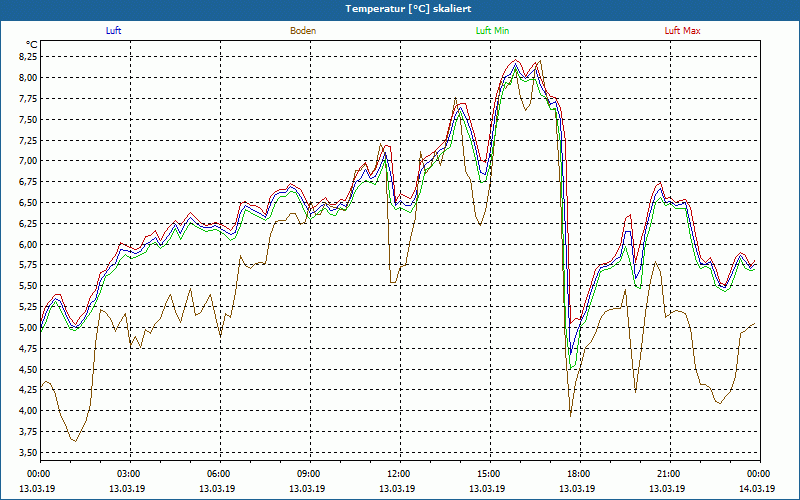
Task: Click the 5,75 value on the temperature axis
Action: [x=28, y=265]
